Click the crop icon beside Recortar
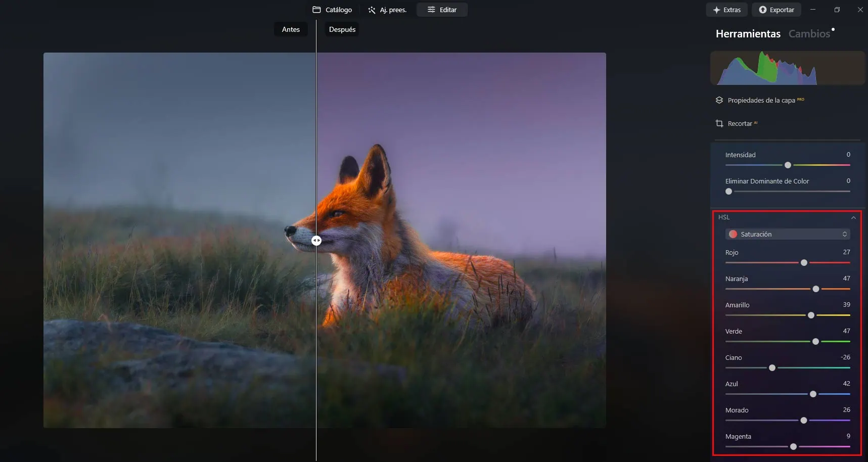 coord(719,123)
